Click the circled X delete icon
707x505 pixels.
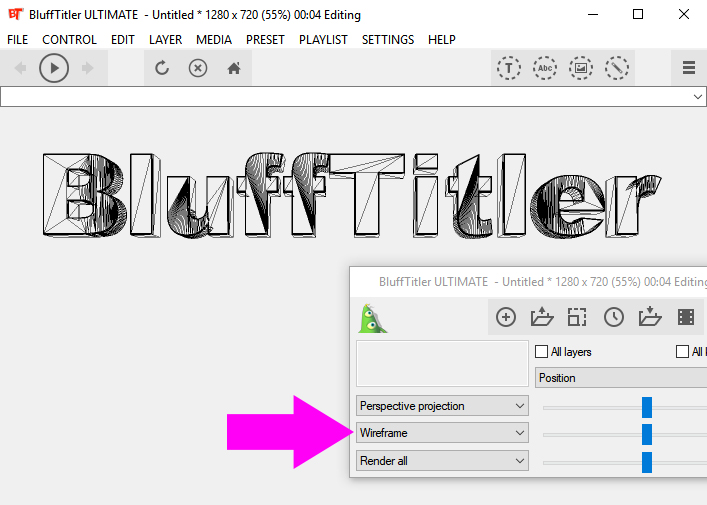(x=197, y=68)
